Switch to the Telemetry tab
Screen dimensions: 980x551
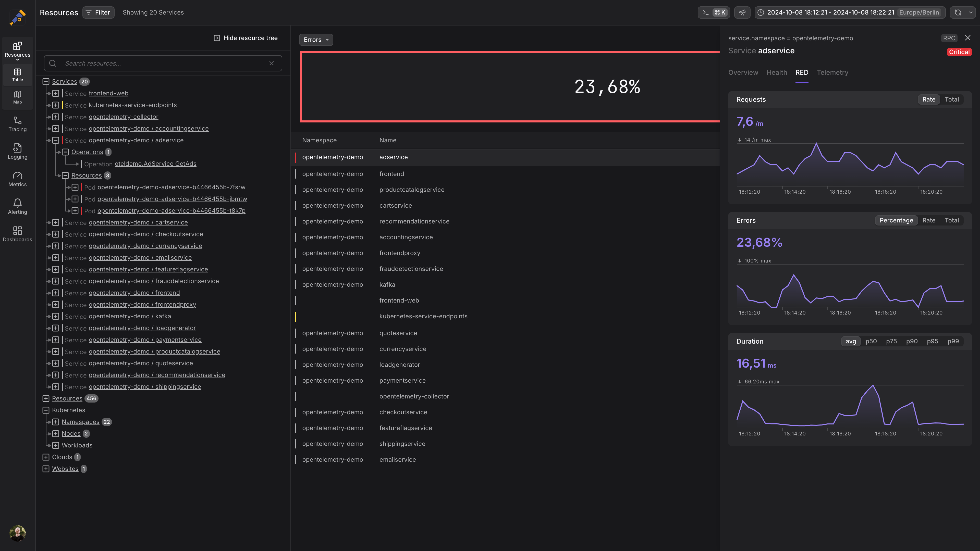[x=832, y=72]
